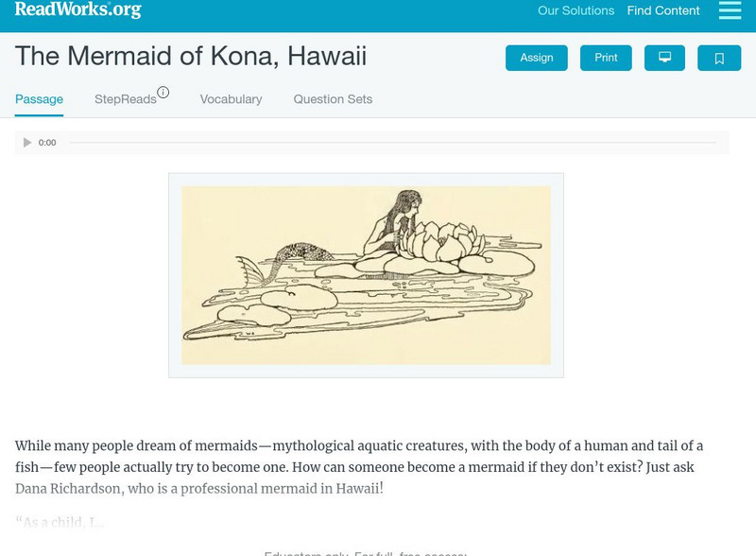Click the passage title heading

[x=191, y=56]
